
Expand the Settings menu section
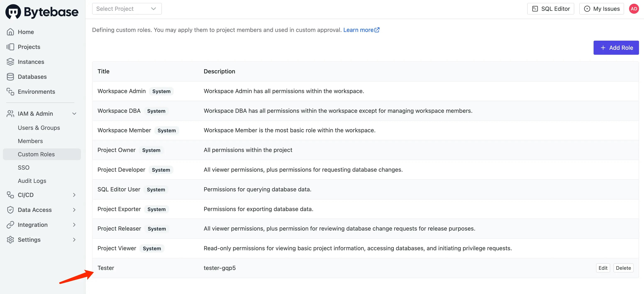(74, 239)
